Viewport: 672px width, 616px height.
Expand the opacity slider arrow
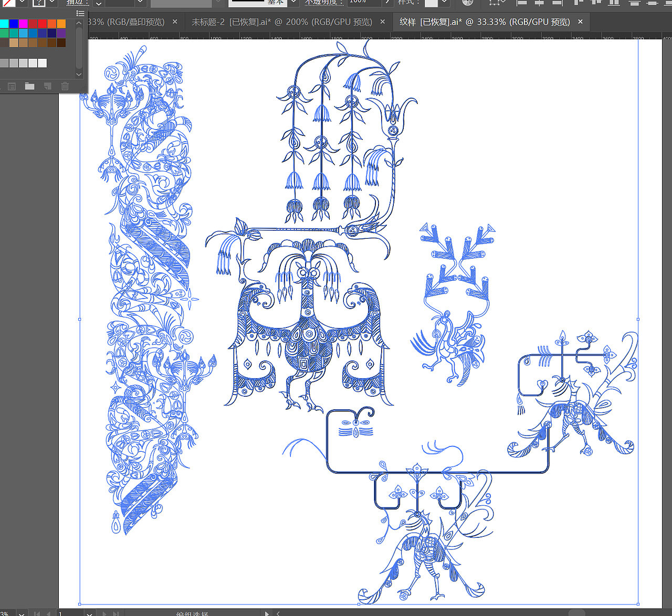[x=387, y=3]
